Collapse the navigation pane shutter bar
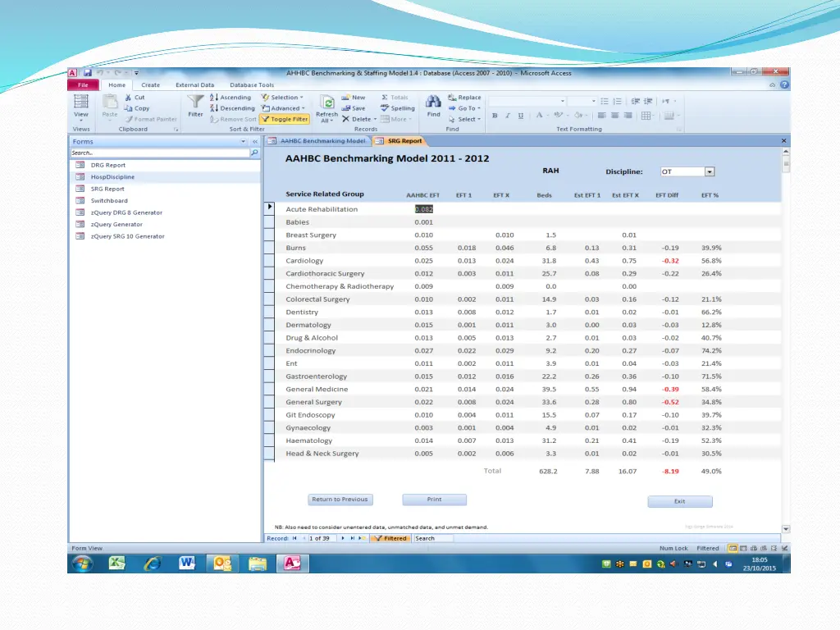 255,141
